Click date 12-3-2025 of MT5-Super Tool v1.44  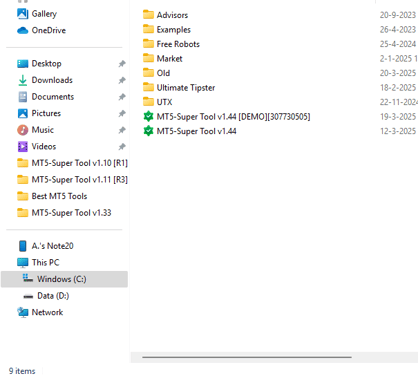coord(398,131)
